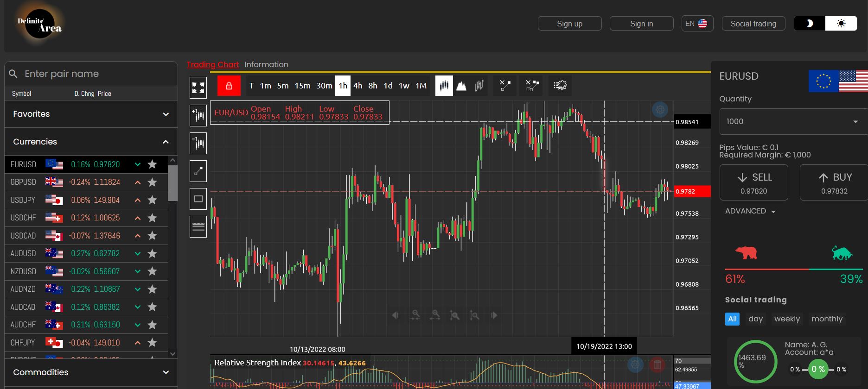868x389 pixels.
Task: Open the Information tab
Action: [266, 64]
